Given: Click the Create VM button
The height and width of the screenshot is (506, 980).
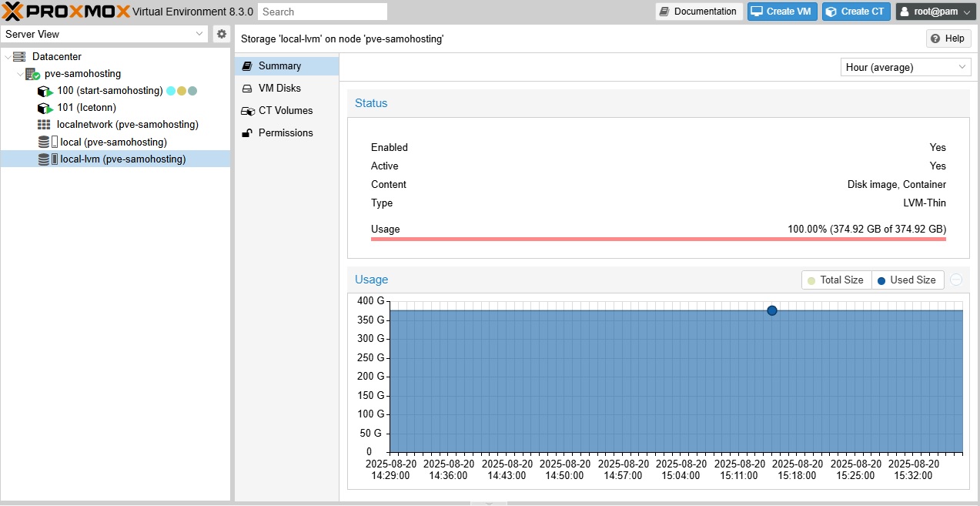Looking at the screenshot, I should point(782,12).
